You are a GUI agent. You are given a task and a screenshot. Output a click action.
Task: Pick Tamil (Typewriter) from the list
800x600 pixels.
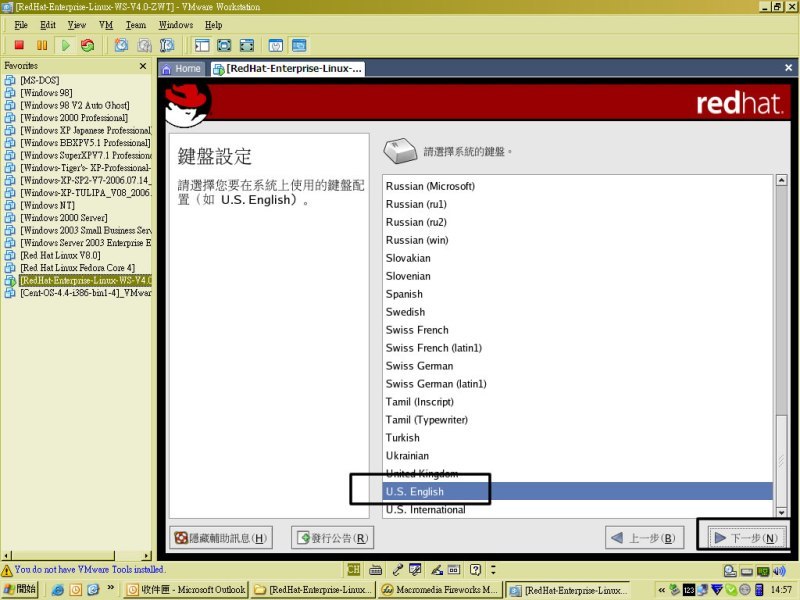point(578,420)
